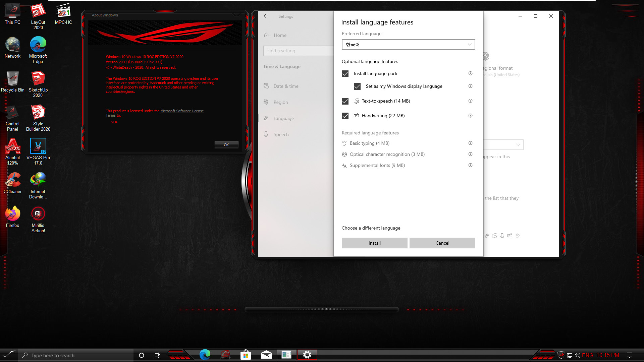Open partially hidden dropdown behind dialog
Viewport: 644px width, 362px height.
click(503, 145)
